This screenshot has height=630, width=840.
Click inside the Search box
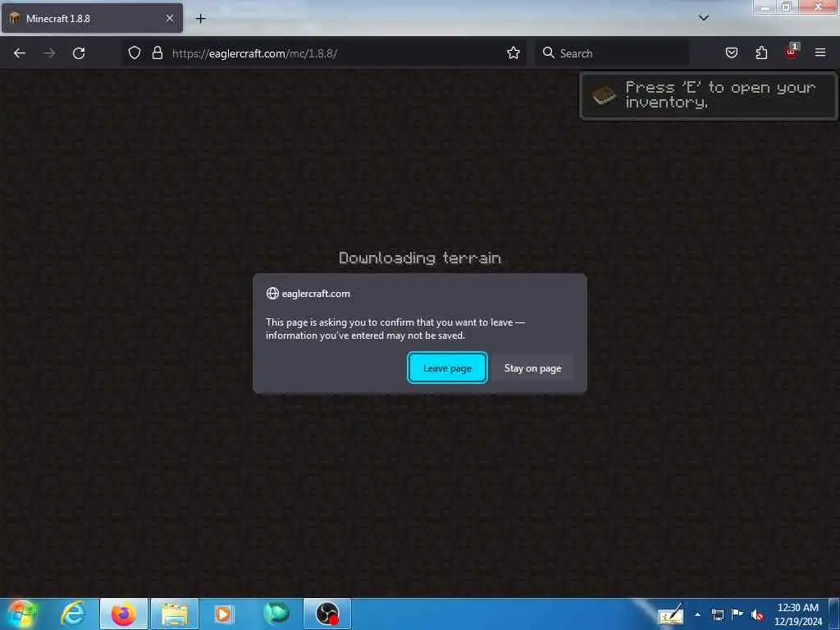point(612,53)
